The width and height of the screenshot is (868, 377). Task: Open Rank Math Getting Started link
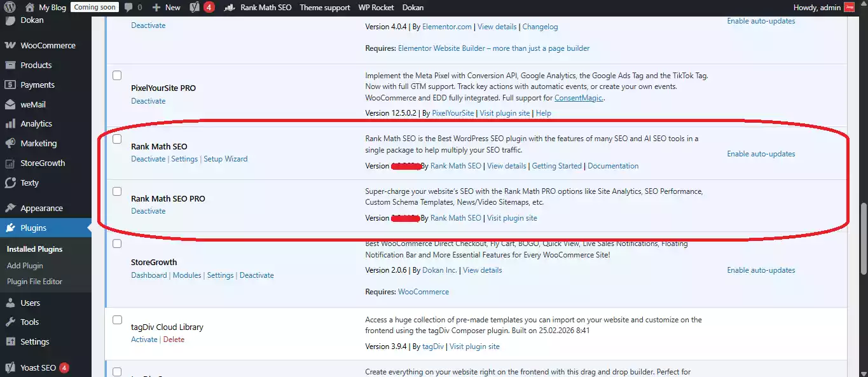tap(557, 166)
